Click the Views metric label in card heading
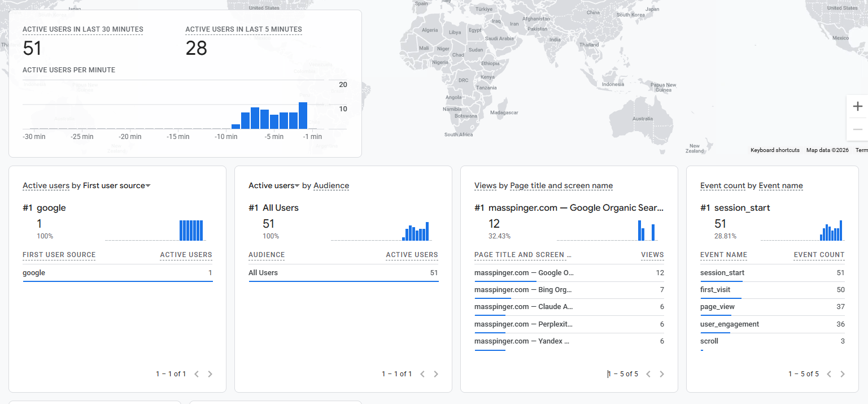 point(485,186)
